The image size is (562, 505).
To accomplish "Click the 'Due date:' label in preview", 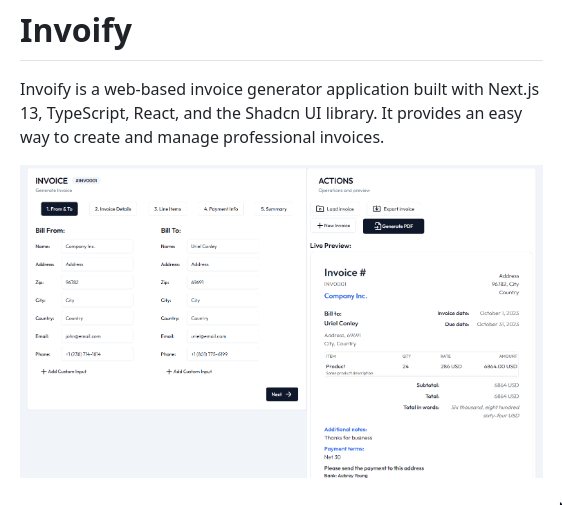I will (x=457, y=324).
